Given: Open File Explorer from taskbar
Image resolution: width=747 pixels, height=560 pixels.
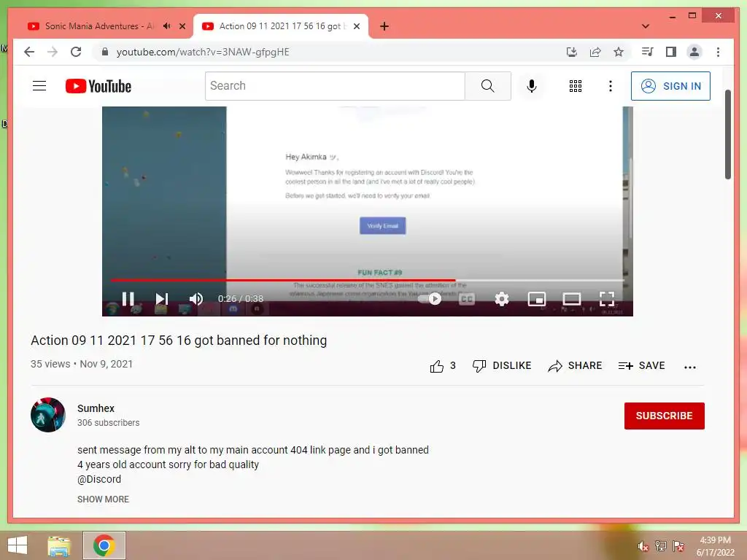Looking at the screenshot, I should click(x=59, y=545).
